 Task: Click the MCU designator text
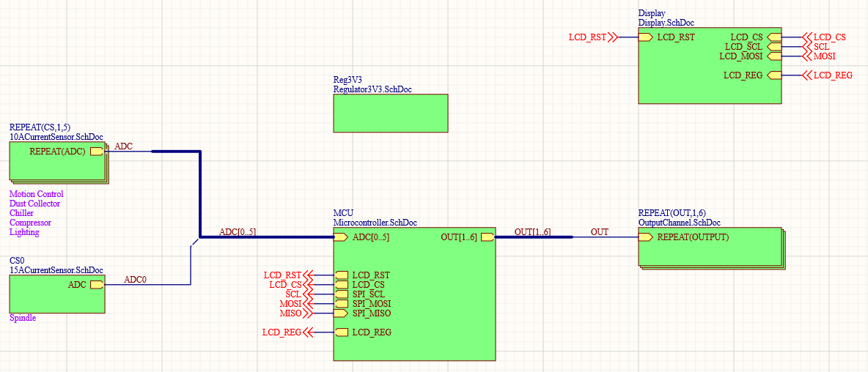point(343,213)
